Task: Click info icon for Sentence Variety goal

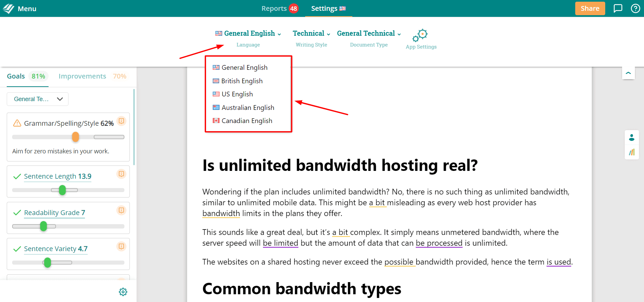Action: tap(121, 246)
